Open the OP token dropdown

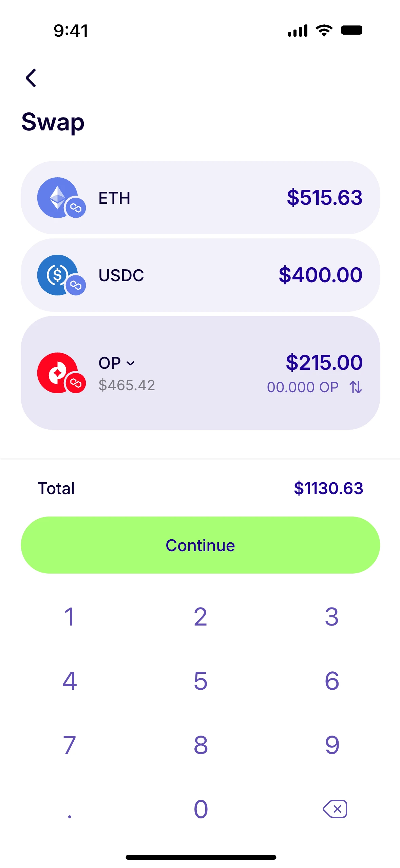tap(116, 363)
